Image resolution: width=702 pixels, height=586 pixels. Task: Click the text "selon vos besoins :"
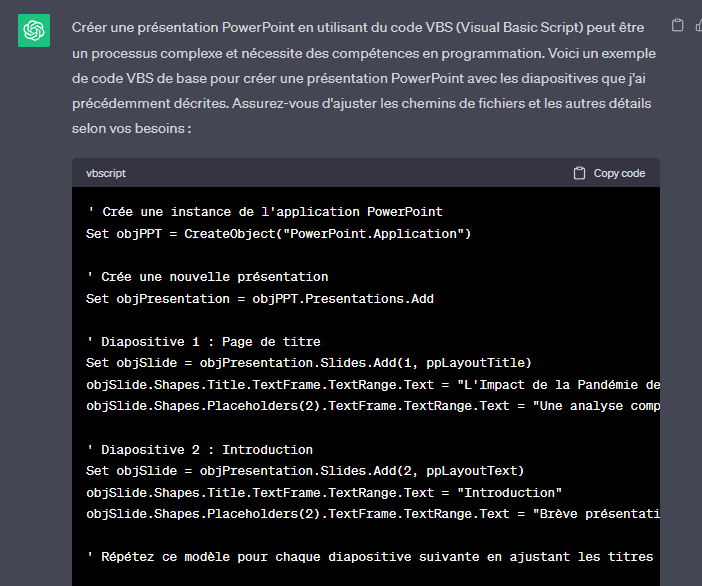pos(132,128)
